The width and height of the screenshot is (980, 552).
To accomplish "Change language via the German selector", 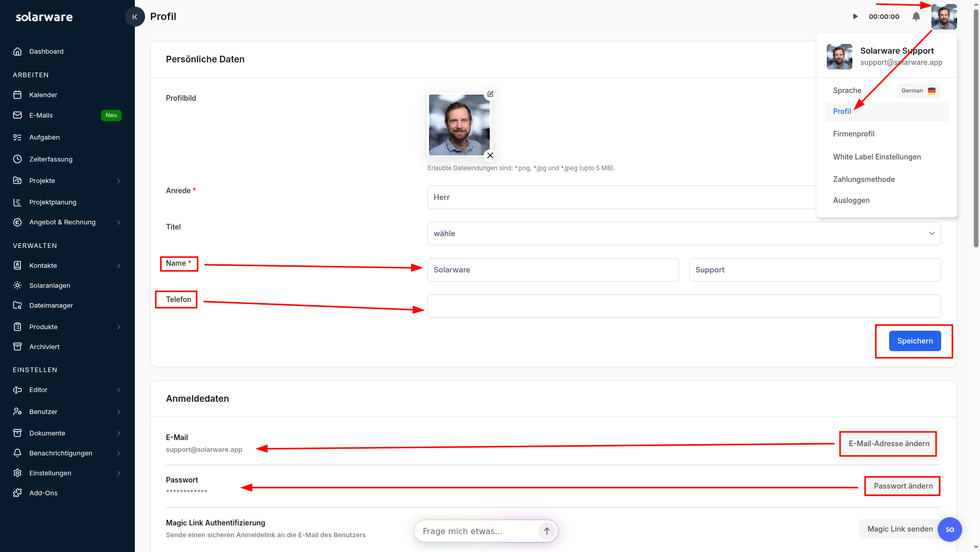I will pos(918,91).
